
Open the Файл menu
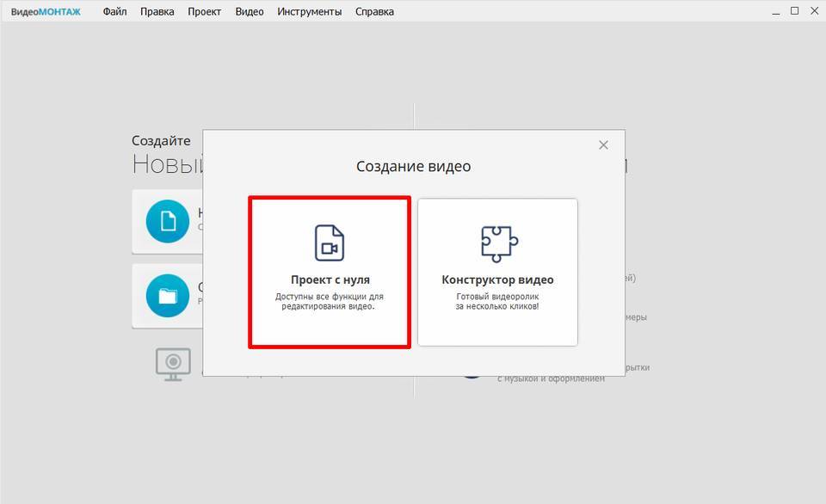click(x=114, y=11)
